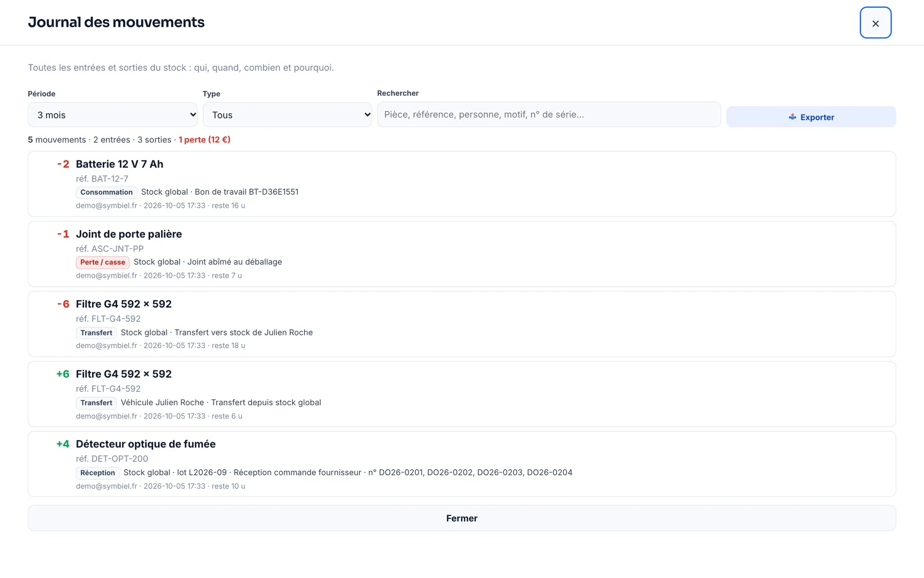924x578 pixels.
Task: Click reference réf. BAT-12-7
Action: tap(102, 178)
